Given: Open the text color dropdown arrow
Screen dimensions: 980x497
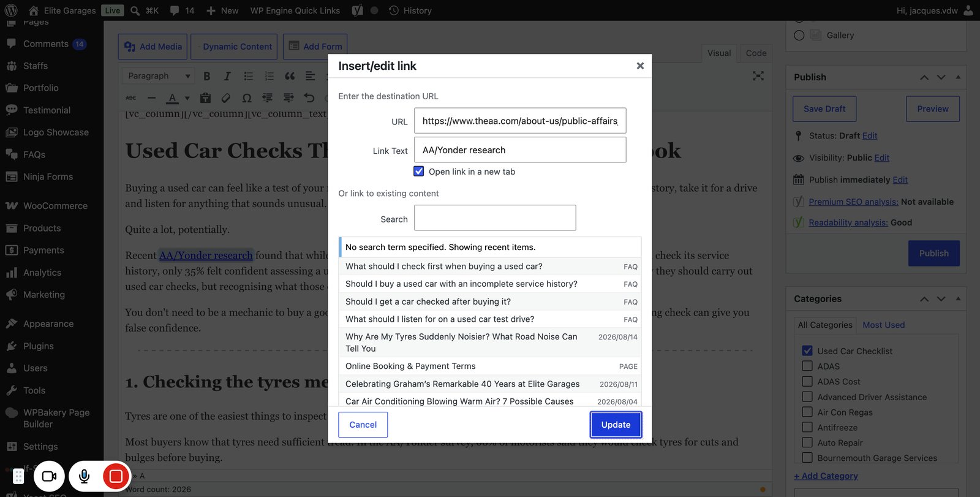Looking at the screenshot, I should [187, 98].
